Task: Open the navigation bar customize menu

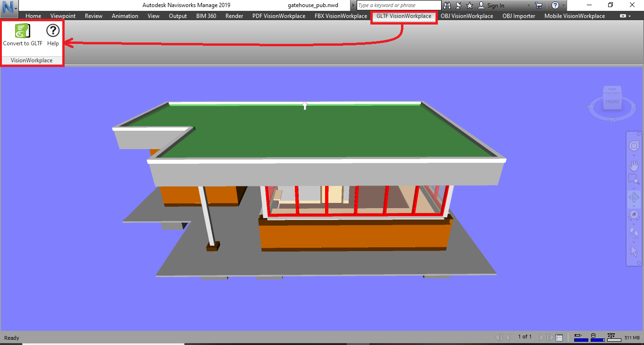Action: click(x=639, y=263)
